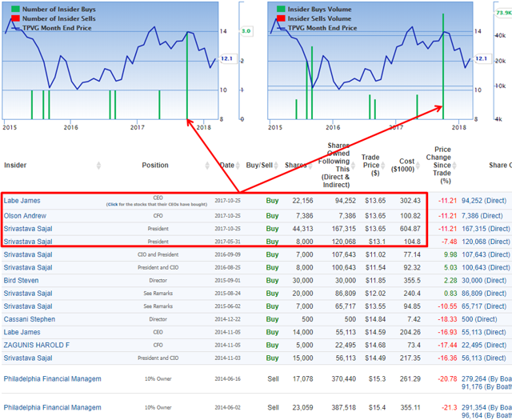Select the shares value '22,156'
The image size is (512, 420).
(302, 201)
